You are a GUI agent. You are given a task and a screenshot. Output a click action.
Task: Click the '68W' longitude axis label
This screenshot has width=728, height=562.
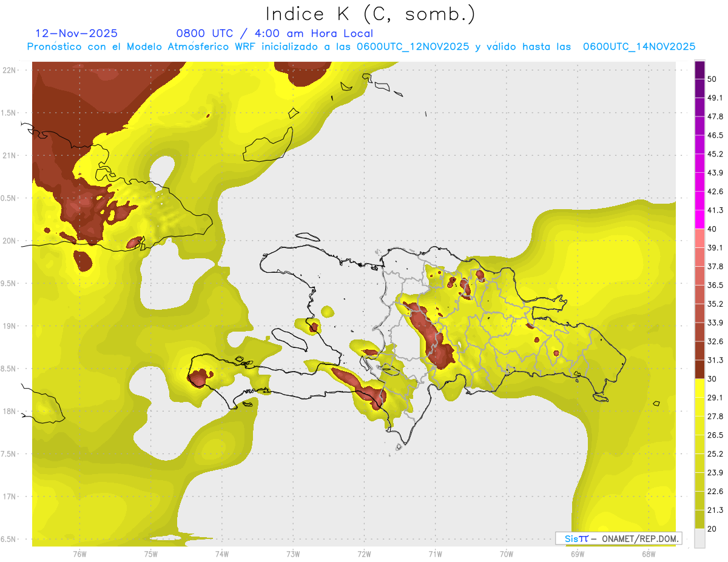click(x=648, y=555)
